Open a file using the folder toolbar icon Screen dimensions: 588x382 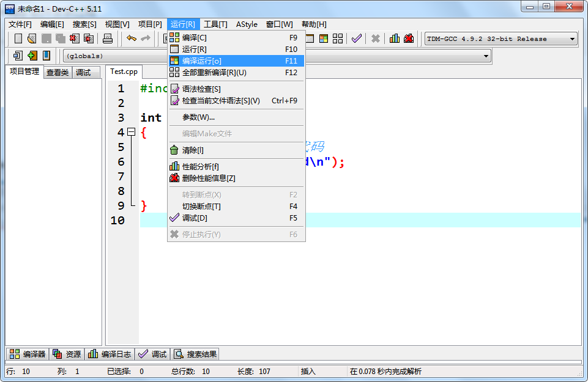click(x=32, y=38)
